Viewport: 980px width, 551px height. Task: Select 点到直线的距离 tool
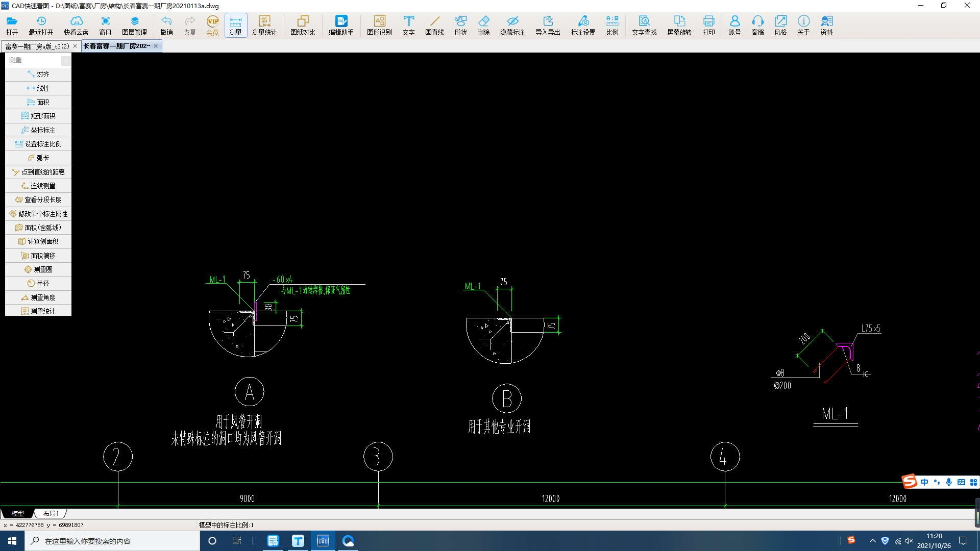point(38,172)
